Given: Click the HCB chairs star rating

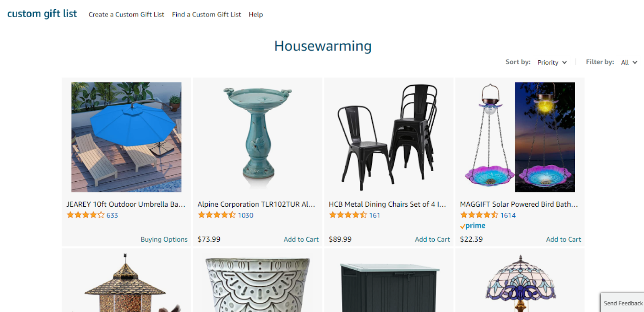Looking at the screenshot, I should 348,215.
